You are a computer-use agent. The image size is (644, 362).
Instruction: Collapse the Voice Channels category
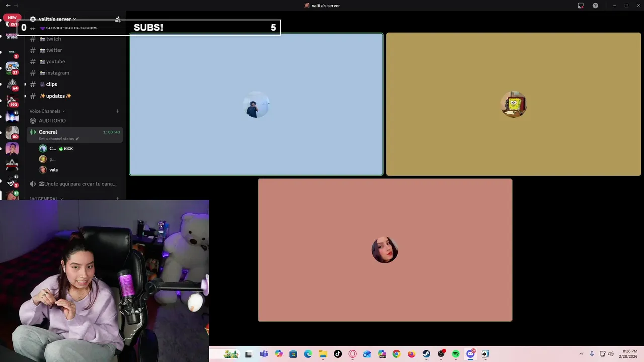coord(47,111)
